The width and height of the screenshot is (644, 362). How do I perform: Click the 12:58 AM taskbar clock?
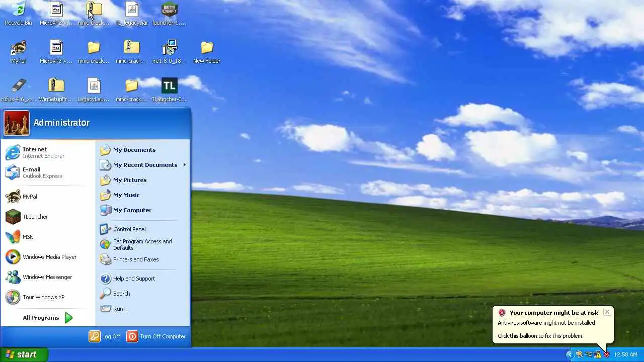pyautogui.click(x=625, y=354)
